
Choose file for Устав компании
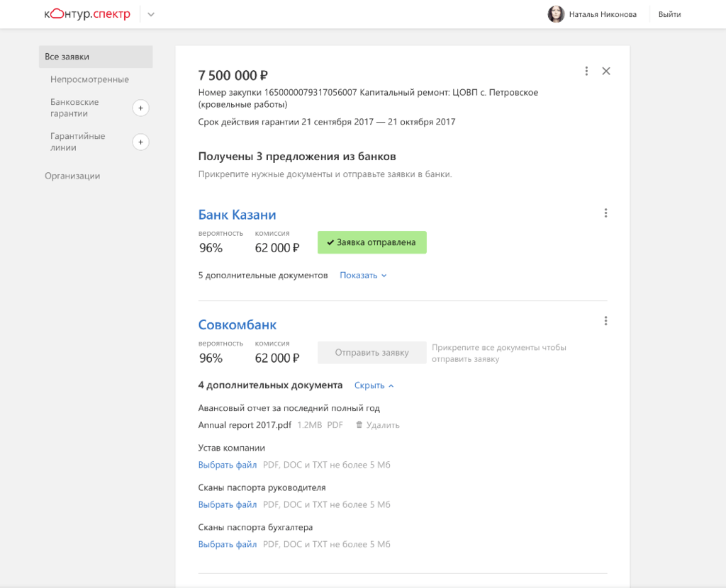point(228,465)
